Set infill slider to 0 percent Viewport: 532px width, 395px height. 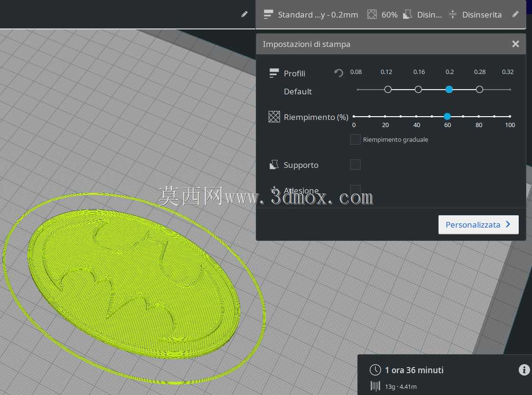click(354, 116)
